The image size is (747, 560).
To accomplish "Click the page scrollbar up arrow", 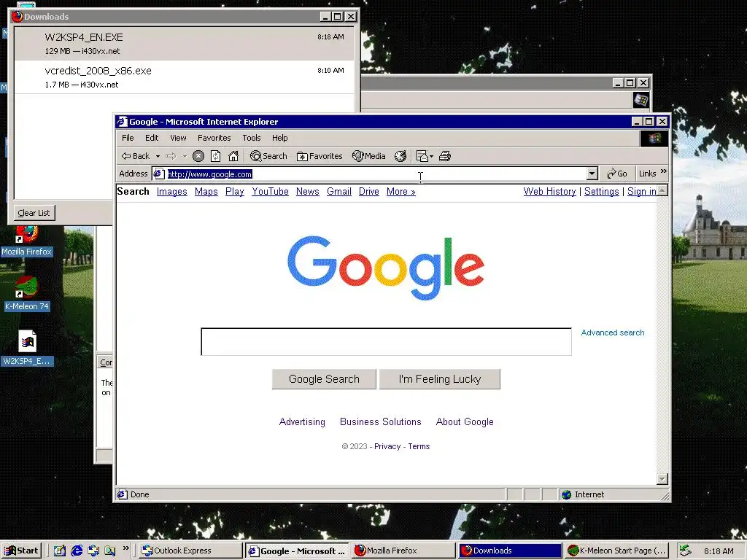I will (x=662, y=190).
